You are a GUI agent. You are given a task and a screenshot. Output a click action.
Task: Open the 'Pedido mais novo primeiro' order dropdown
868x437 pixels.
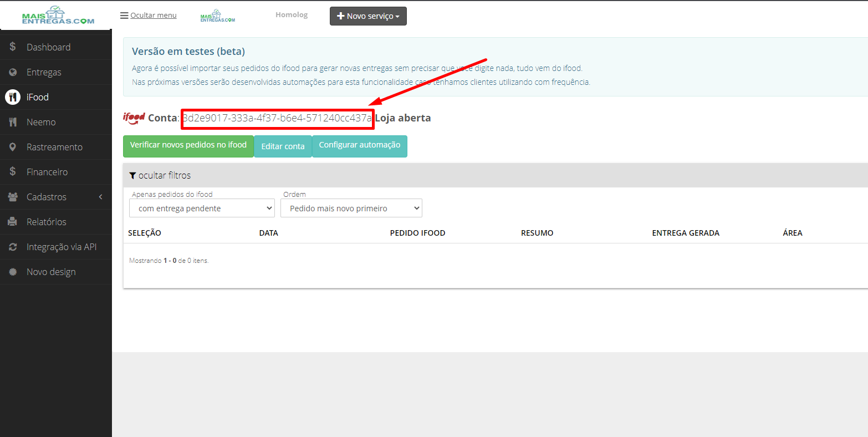(351, 209)
